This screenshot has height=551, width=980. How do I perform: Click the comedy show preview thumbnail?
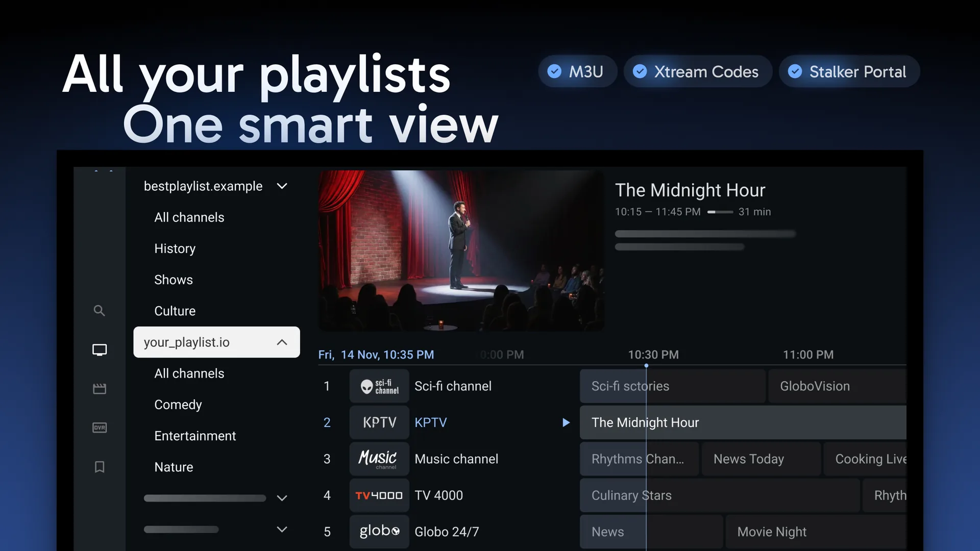tap(461, 251)
